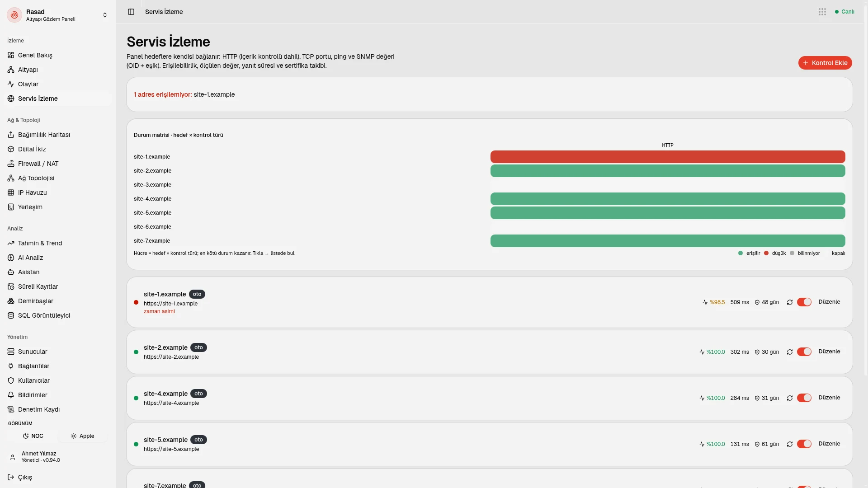Click the site-5.example green status dot

(136, 444)
